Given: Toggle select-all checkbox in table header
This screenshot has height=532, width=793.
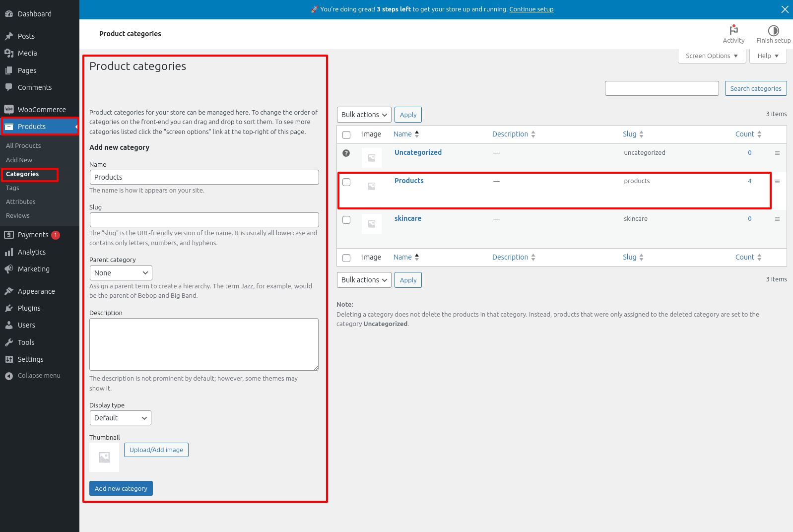Looking at the screenshot, I should pos(346,135).
